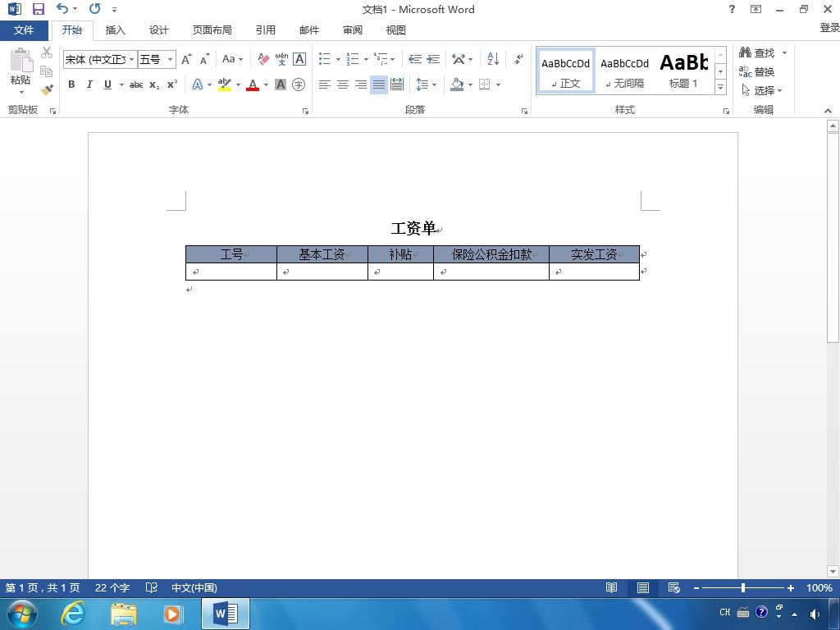Click the Cut scissors icon
840x630 pixels.
tap(47, 52)
